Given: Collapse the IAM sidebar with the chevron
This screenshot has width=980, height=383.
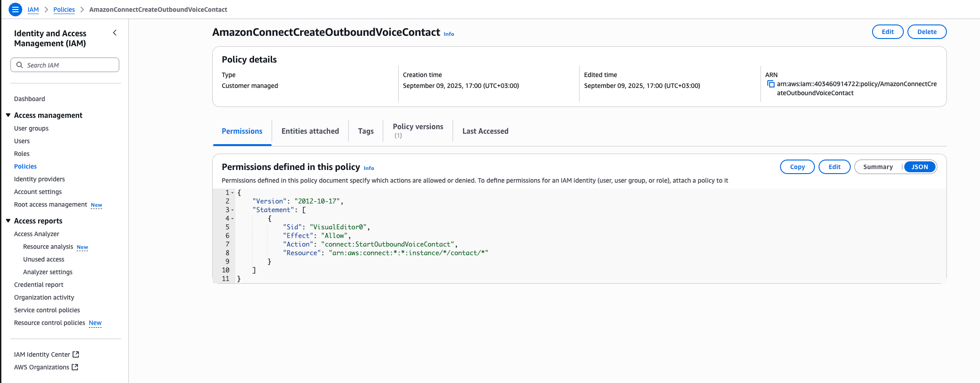Looking at the screenshot, I should [115, 33].
